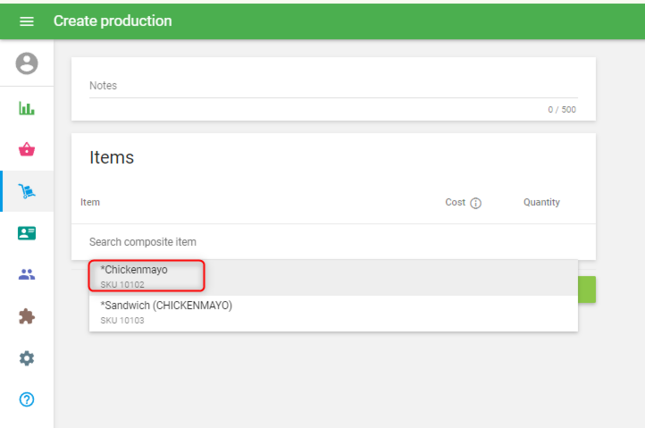This screenshot has width=645, height=428.
Task: Click the Help question mark icon
Action: 27,400
